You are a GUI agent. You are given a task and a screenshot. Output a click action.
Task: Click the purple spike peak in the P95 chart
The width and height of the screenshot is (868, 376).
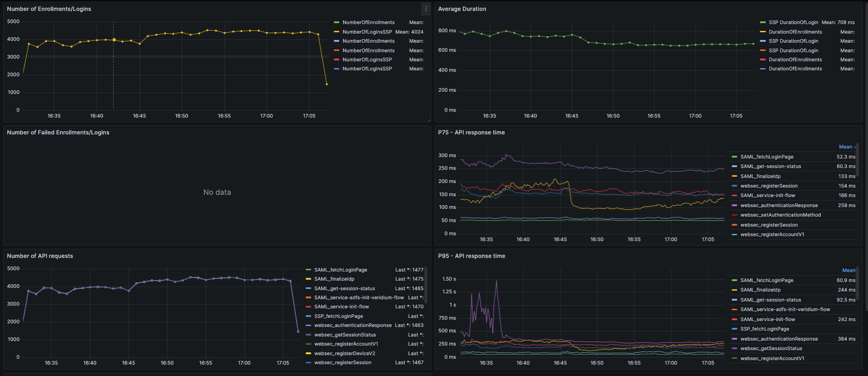(x=496, y=281)
